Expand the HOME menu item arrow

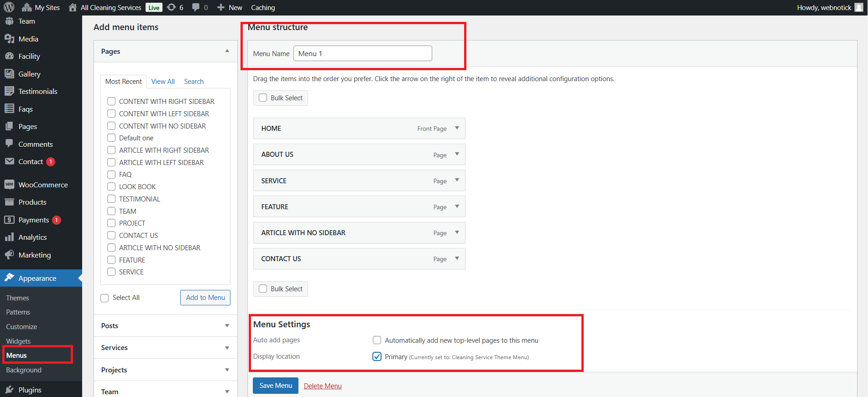457,128
